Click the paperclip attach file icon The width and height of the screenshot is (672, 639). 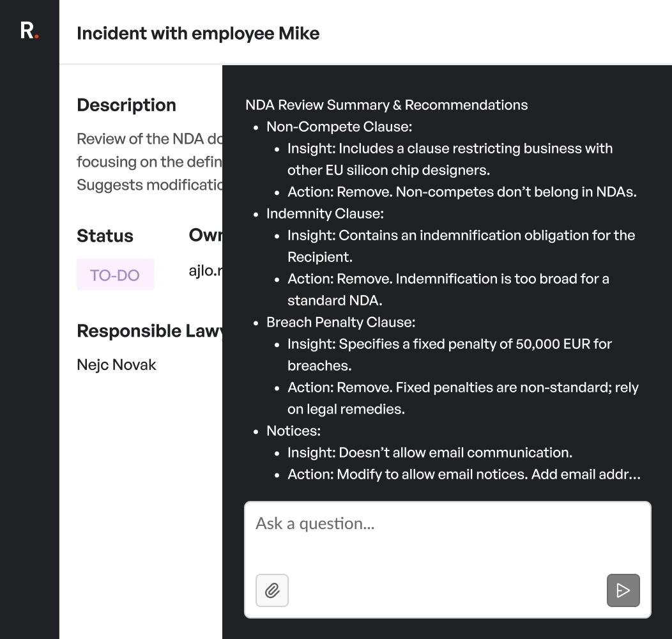tap(272, 590)
